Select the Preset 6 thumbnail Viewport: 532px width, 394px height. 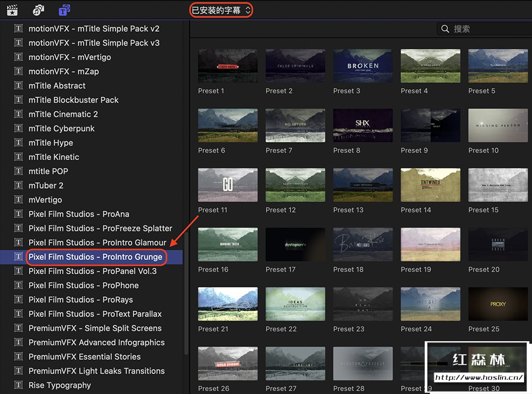(228, 125)
